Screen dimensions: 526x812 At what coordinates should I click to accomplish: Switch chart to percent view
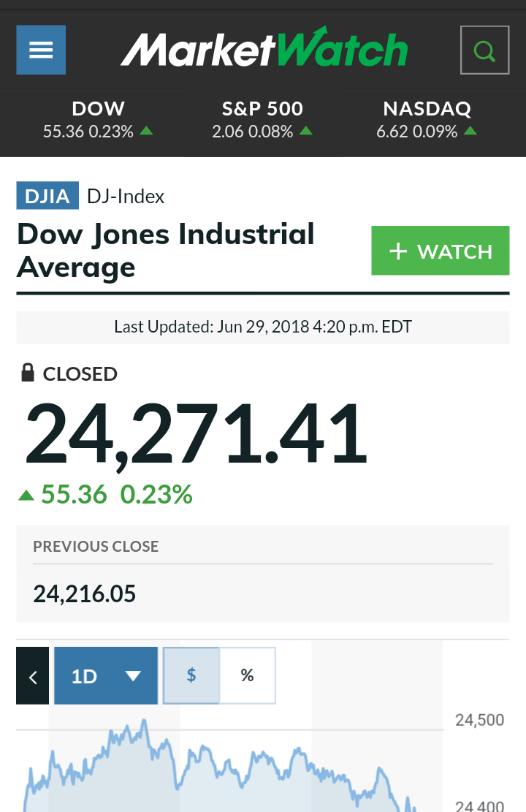(248, 675)
